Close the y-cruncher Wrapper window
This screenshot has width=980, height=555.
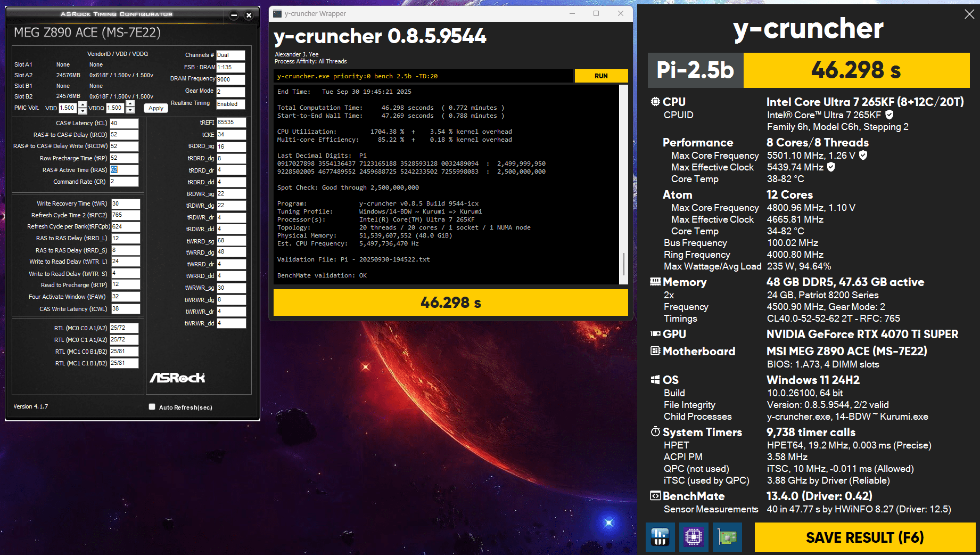(621, 13)
